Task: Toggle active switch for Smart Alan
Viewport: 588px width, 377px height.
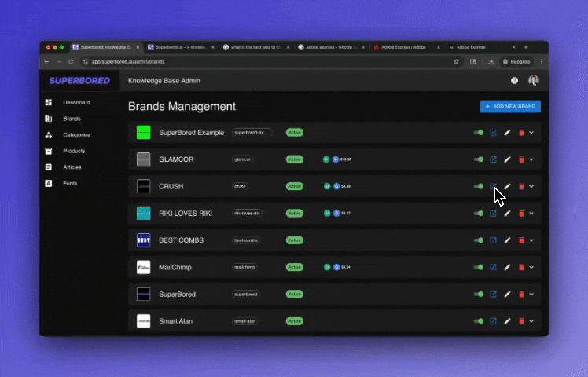Action: [x=479, y=321]
